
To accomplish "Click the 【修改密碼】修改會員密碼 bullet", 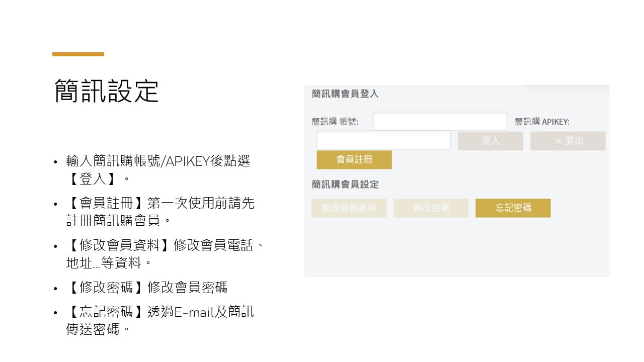I will point(147,288).
